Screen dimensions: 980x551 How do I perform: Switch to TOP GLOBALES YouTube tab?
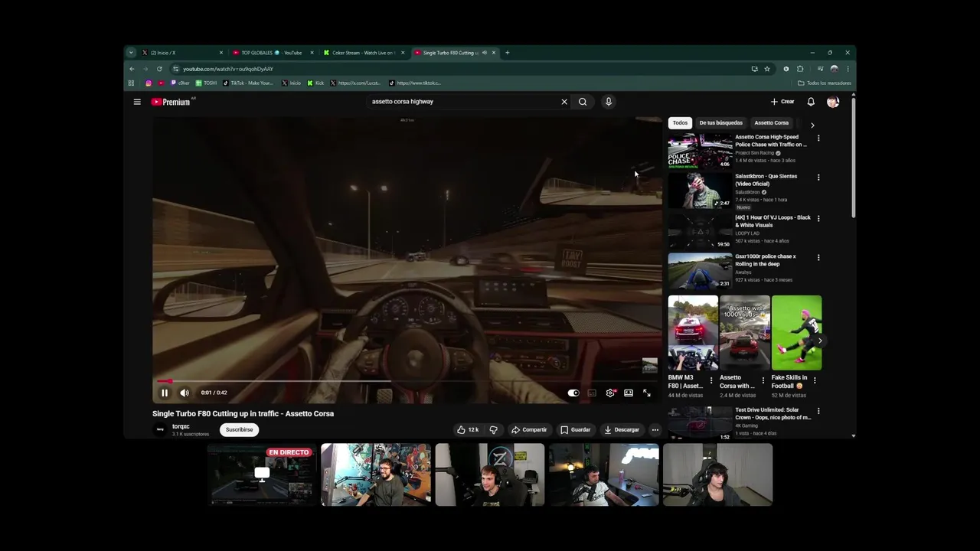[272, 53]
